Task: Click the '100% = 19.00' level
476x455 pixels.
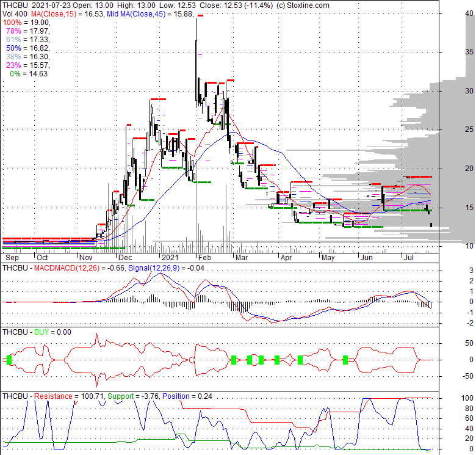Action: pos(26,23)
